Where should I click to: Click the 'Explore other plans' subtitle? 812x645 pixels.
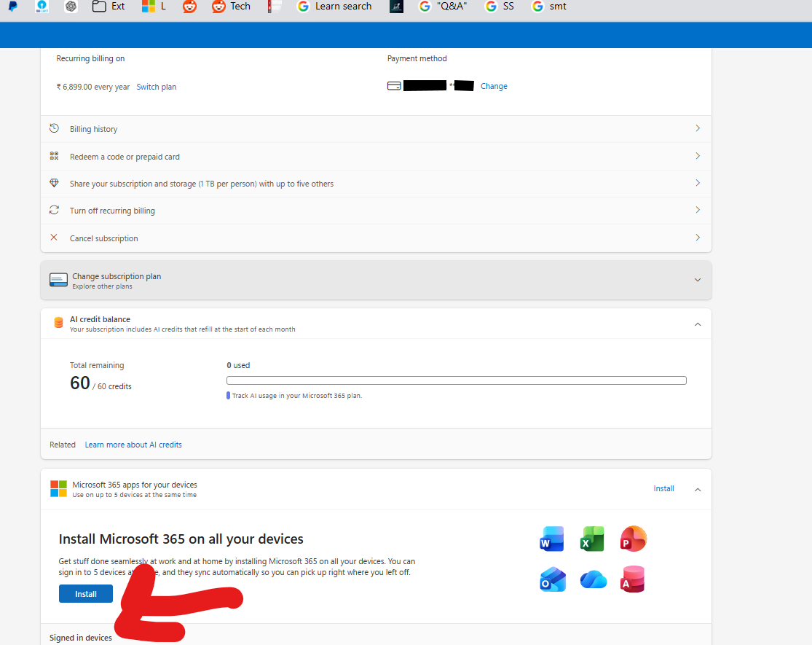coord(102,286)
